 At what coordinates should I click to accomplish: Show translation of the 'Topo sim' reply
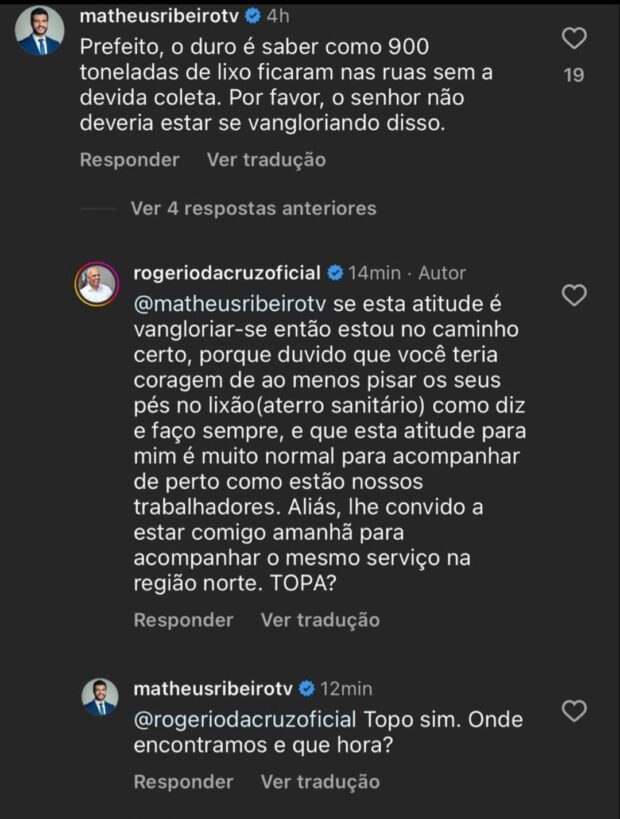[320, 782]
